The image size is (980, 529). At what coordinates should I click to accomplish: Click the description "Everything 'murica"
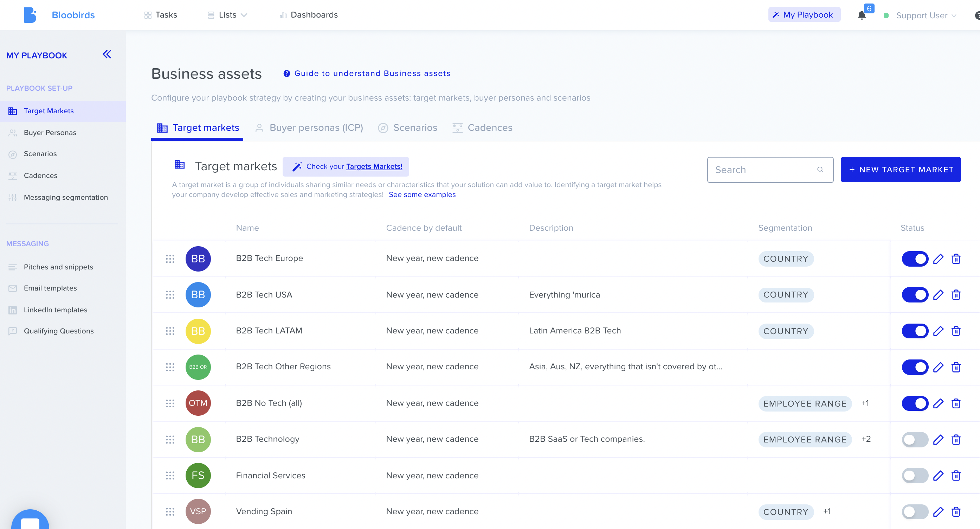pyautogui.click(x=564, y=294)
